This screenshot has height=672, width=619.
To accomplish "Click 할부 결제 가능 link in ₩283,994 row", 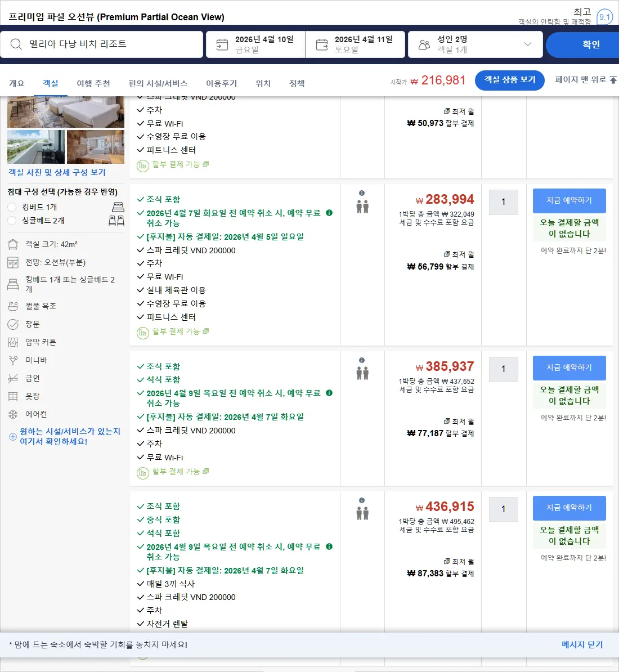I will 180,331.
